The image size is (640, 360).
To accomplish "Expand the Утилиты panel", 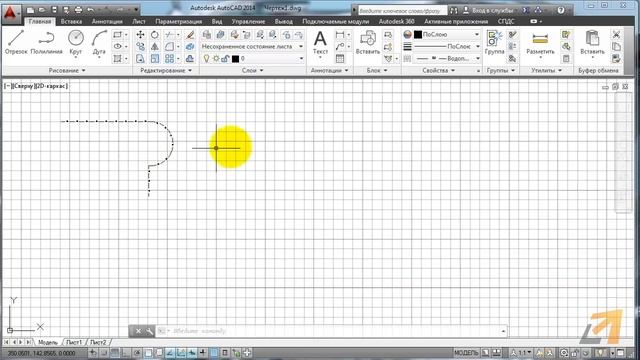I will tap(547, 71).
